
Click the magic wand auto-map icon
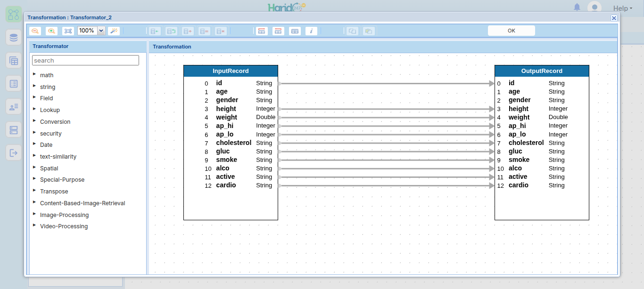pos(114,31)
